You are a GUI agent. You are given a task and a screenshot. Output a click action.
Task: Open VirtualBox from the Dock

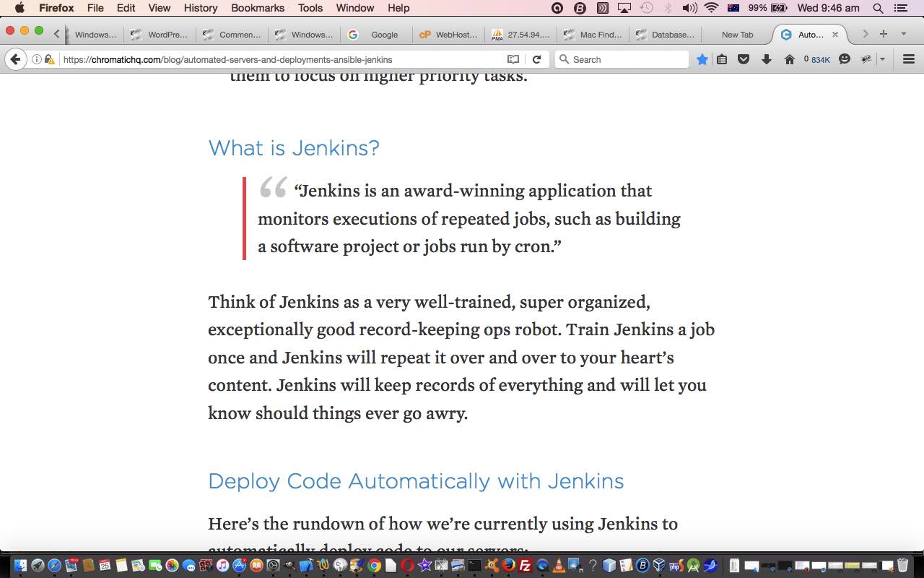659,565
